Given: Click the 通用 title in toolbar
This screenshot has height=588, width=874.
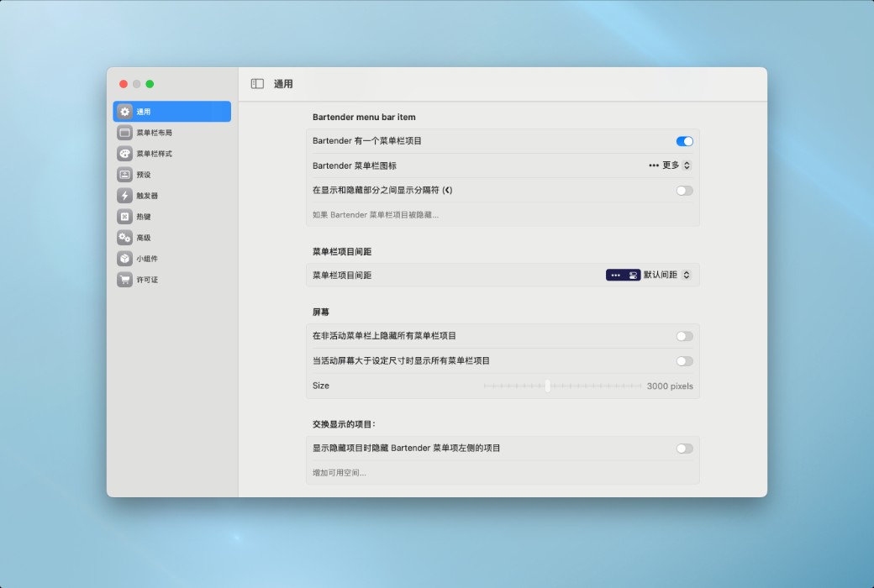Looking at the screenshot, I should click(283, 84).
